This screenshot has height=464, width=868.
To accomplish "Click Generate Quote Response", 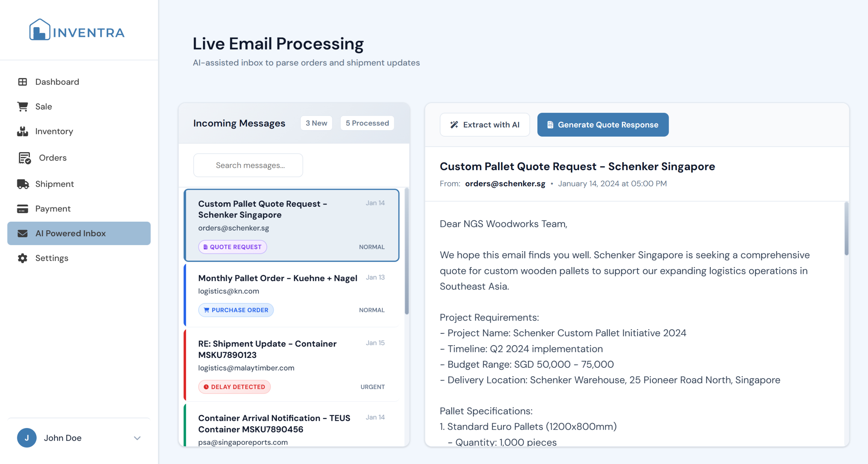I will [603, 124].
